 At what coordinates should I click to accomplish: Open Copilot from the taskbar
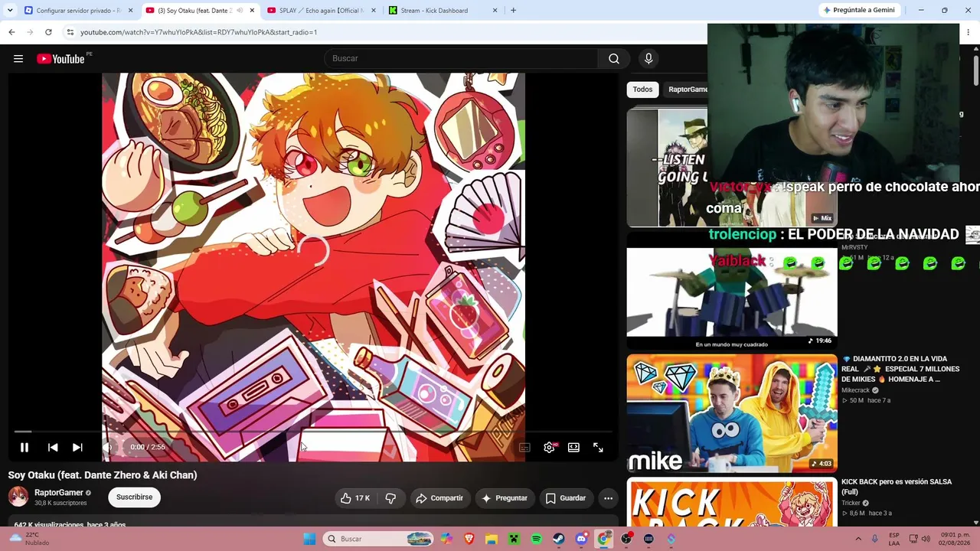(446, 539)
